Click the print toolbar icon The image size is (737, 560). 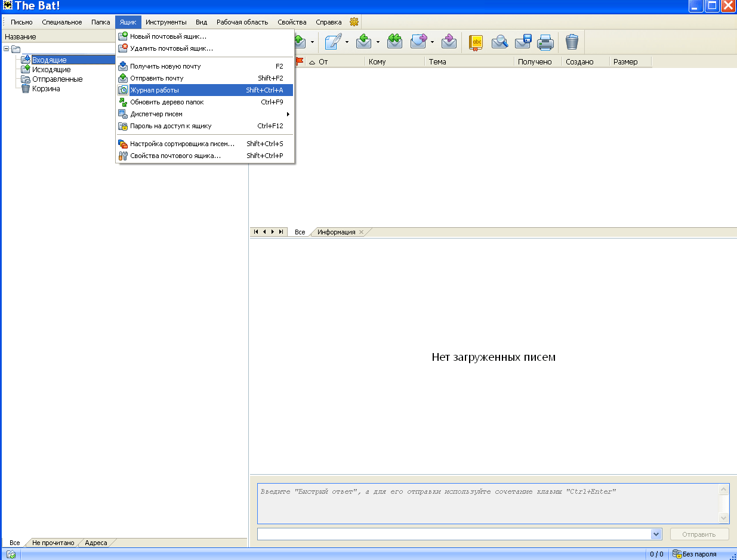(545, 42)
